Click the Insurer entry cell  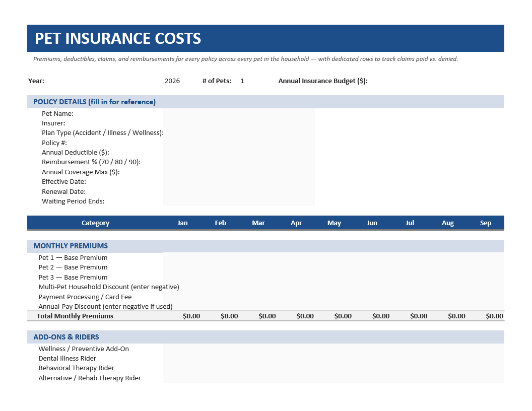(239, 123)
